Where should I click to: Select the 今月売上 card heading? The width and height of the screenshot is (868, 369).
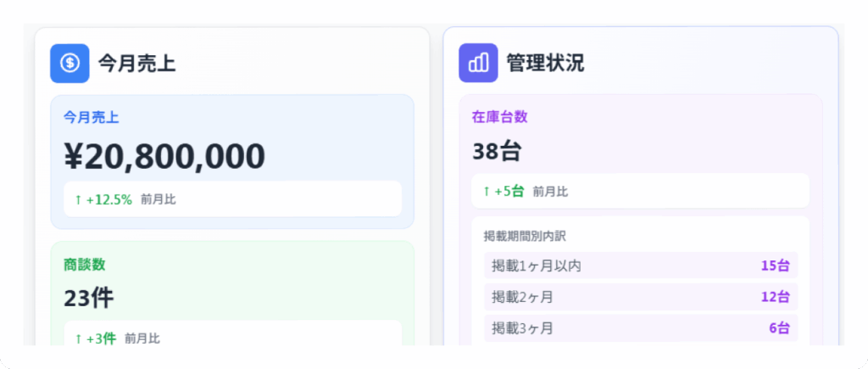point(136,63)
